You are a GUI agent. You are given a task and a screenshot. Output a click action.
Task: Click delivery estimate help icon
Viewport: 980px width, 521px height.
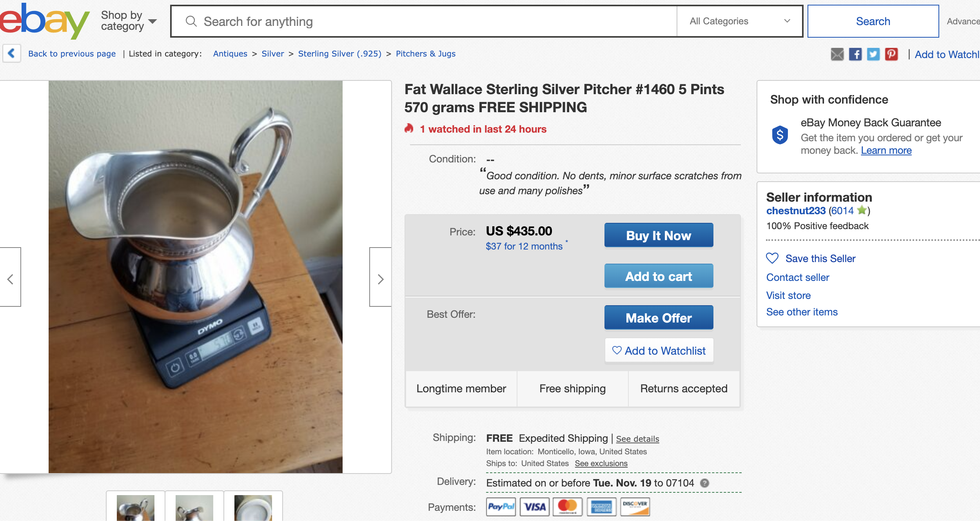704,483
